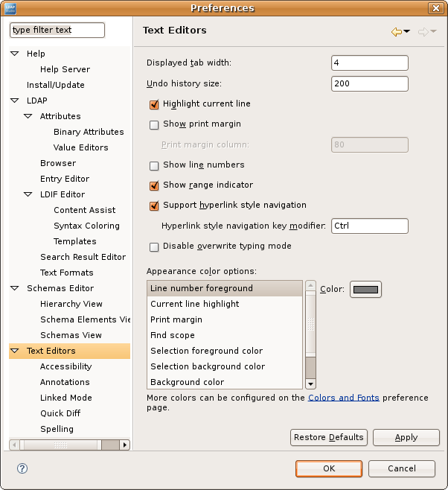The height and width of the screenshot is (490, 448).
Task: Enable Show print margin
Action: point(155,124)
